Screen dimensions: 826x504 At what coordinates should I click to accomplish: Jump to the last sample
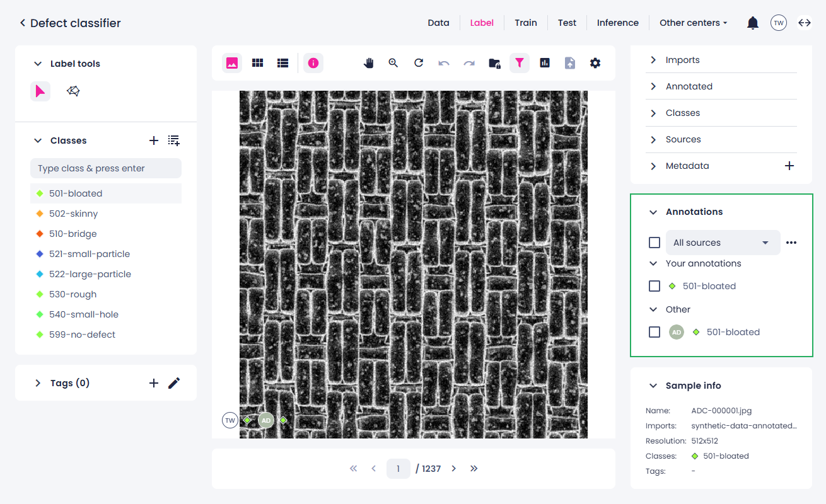tap(474, 469)
